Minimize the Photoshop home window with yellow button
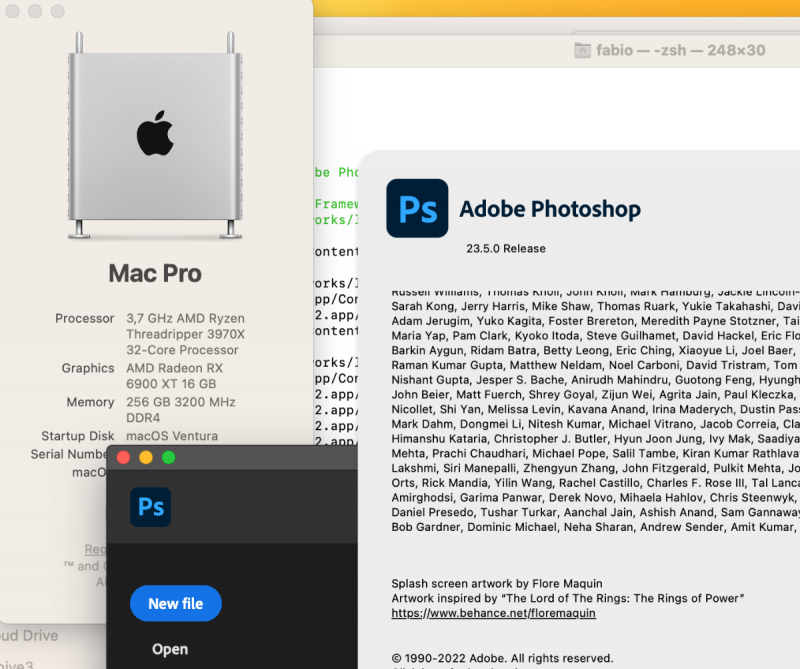800x669 pixels. [146, 457]
